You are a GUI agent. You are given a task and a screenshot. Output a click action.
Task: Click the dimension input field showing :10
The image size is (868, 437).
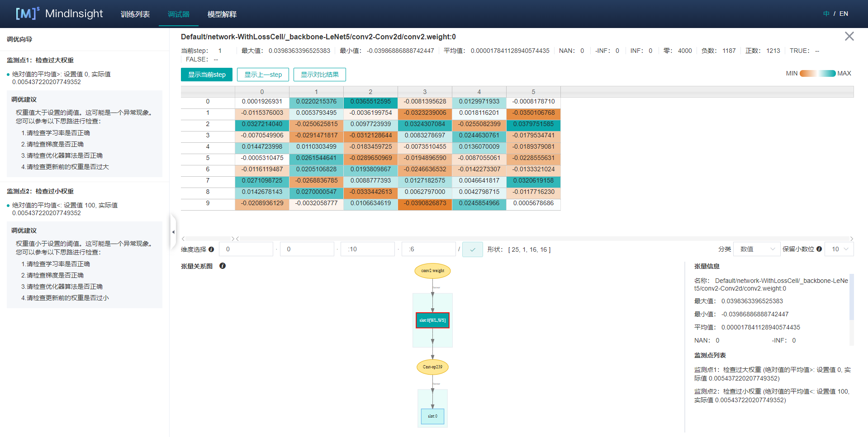[368, 249]
